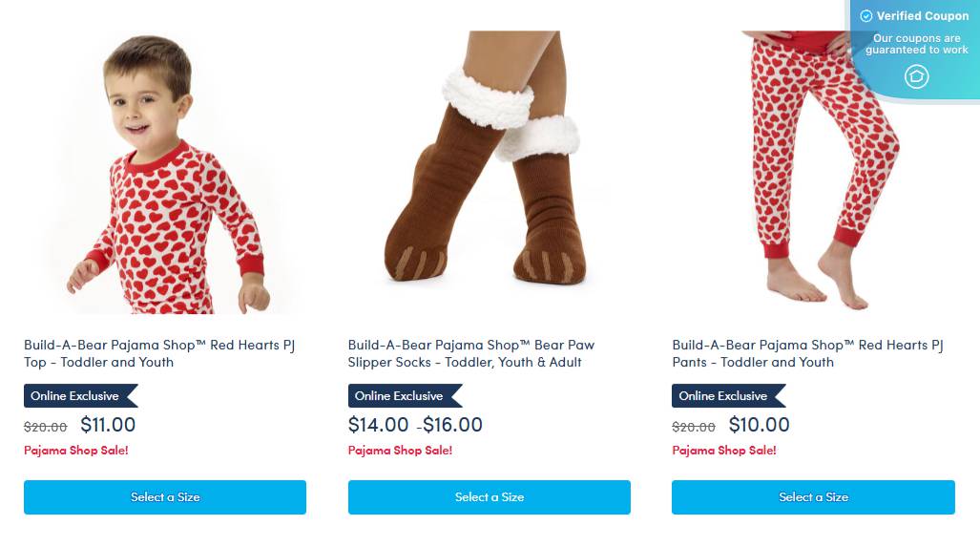This screenshot has width=980, height=547.
Task: Click Pajama Shop Sale! under PJ Pants
Action: (724, 451)
